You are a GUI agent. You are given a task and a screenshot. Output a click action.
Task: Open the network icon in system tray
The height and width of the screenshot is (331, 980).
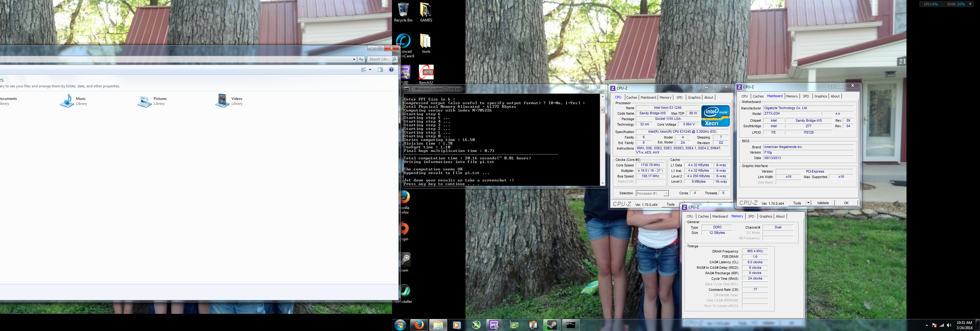coord(942,325)
